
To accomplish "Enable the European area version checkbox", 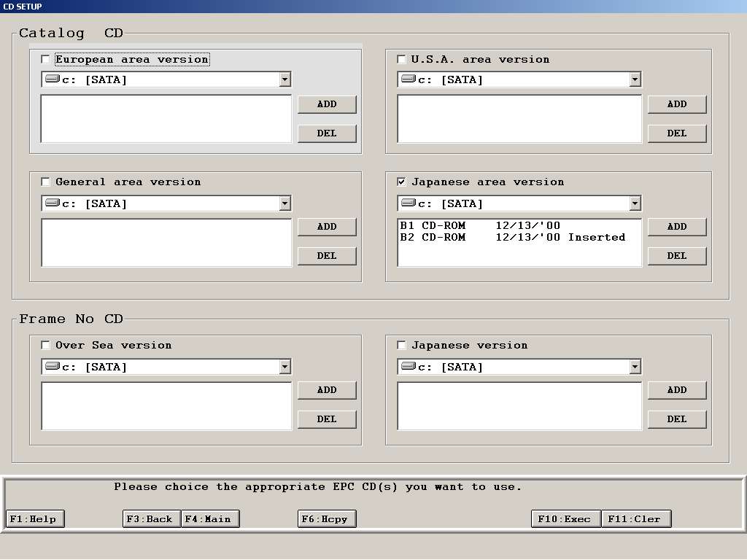I will point(46,59).
